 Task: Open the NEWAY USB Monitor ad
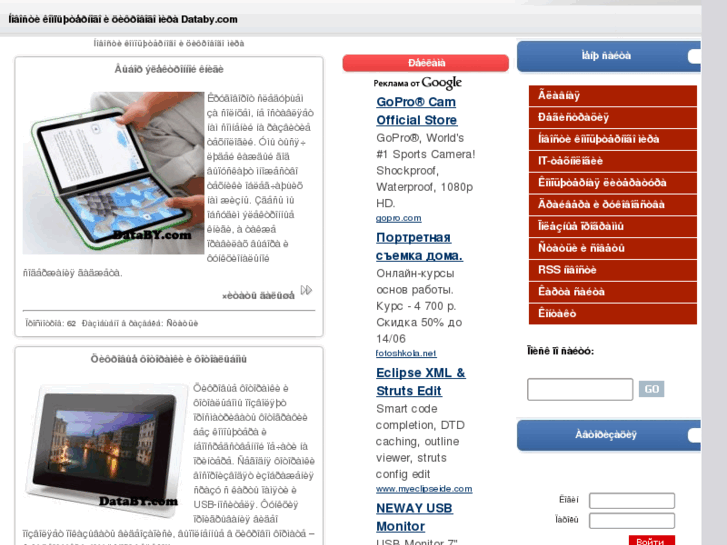(x=414, y=517)
